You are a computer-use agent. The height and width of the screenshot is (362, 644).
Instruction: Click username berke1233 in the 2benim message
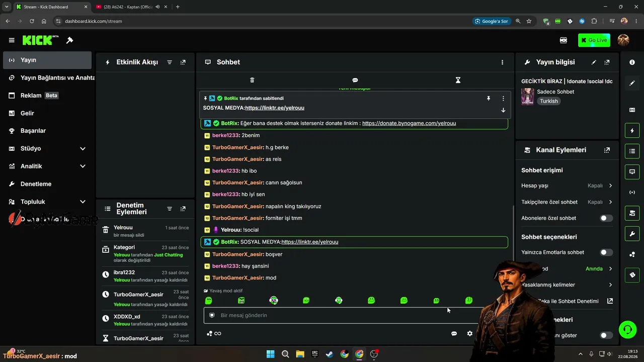tap(225, 135)
